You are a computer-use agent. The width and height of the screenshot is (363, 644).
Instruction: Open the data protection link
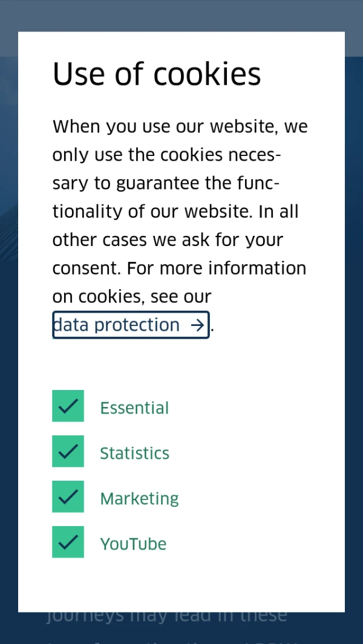click(117, 325)
